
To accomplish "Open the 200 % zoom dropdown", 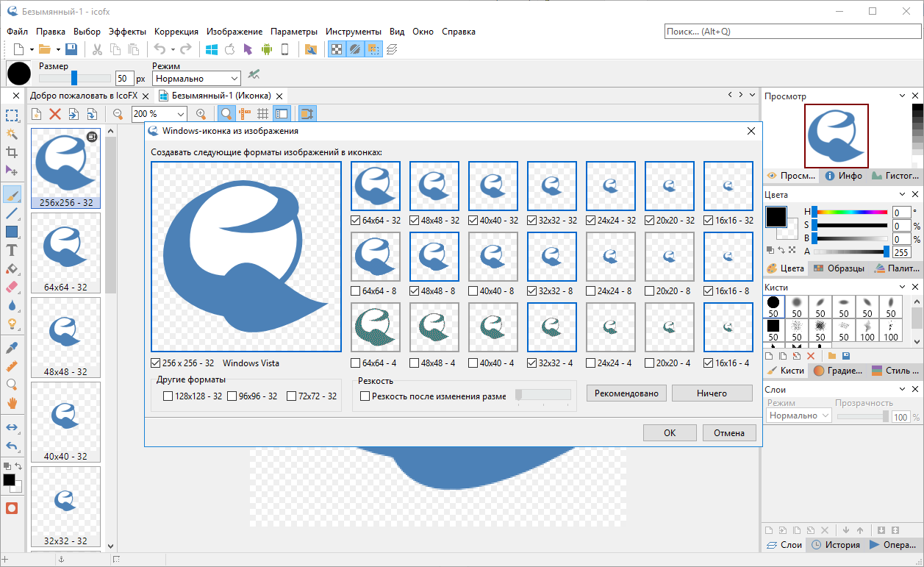I will (x=159, y=114).
